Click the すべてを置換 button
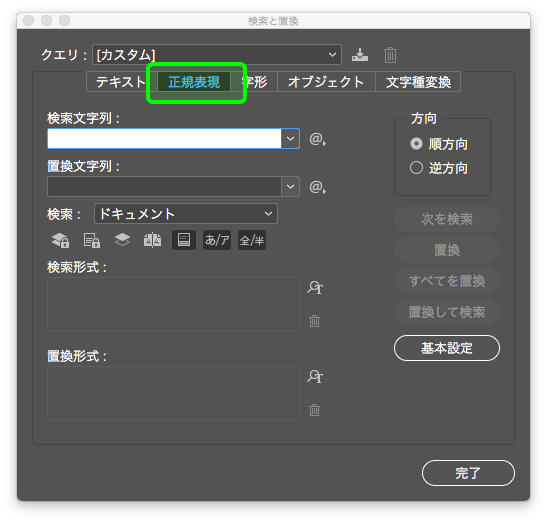The height and width of the screenshot is (522, 547). 447,281
